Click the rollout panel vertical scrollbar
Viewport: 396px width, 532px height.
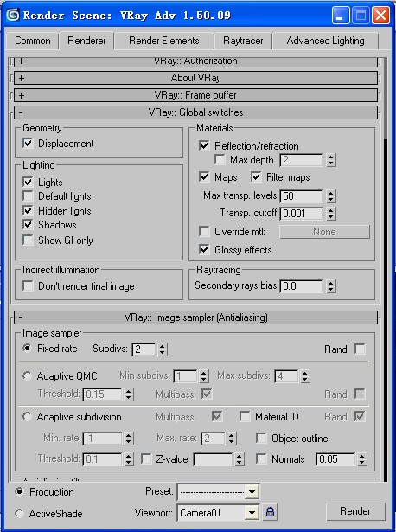(386, 268)
